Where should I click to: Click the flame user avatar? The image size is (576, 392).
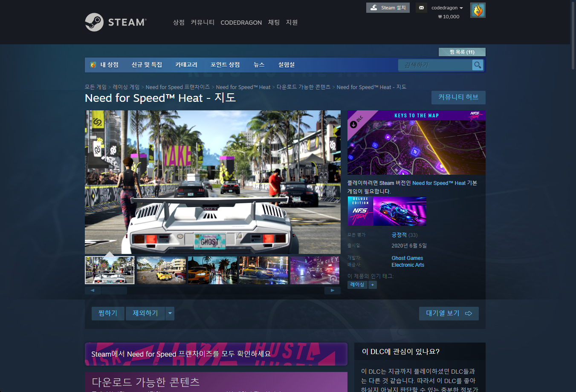click(478, 10)
